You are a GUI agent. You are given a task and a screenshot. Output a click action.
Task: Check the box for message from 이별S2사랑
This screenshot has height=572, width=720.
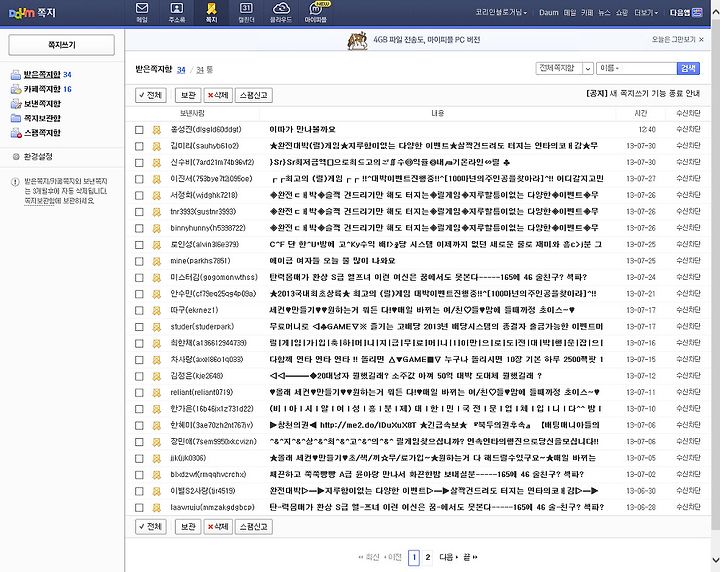(x=139, y=491)
